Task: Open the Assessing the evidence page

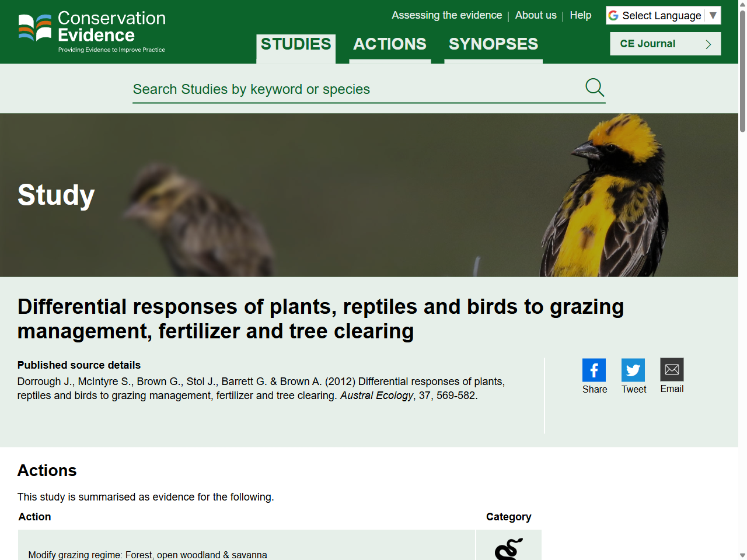Action: 447,15
